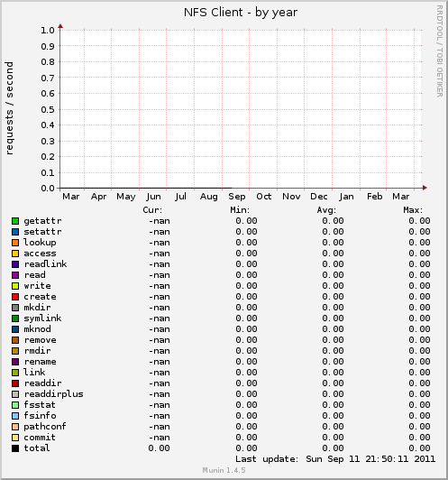Click the pathconf legend label
Screen dimensions: 448x480
click(45, 427)
